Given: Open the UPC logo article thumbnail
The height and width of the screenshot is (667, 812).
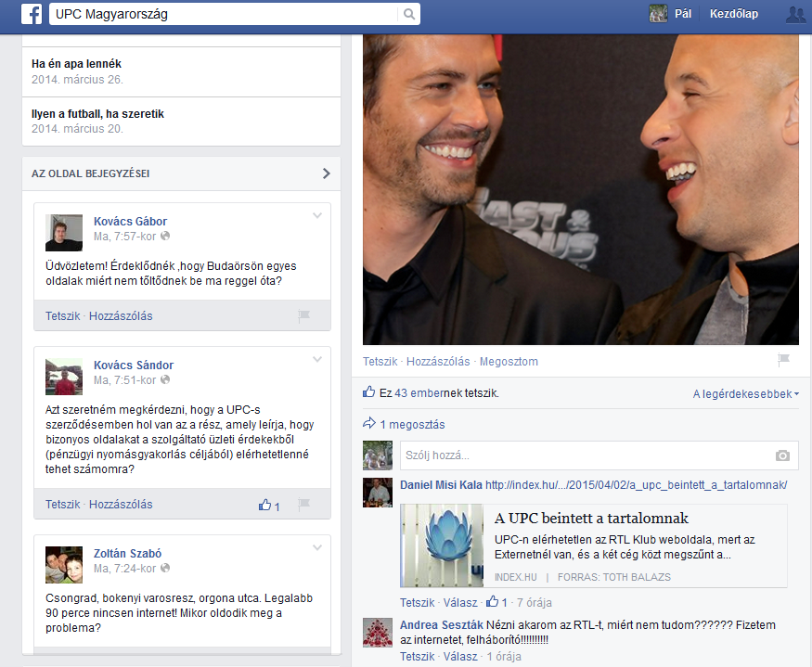Looking at the screenshot, I should pyautogui.click(x=442, y=545).
